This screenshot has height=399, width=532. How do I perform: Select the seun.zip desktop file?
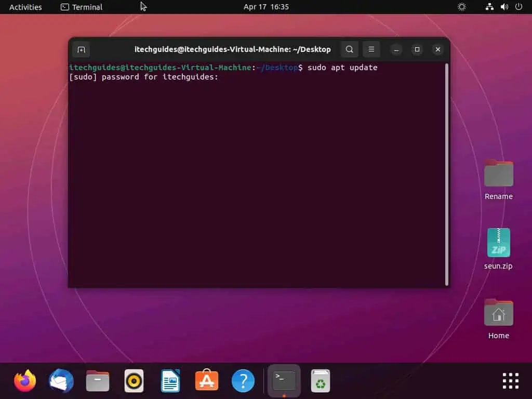pos(499,243)
